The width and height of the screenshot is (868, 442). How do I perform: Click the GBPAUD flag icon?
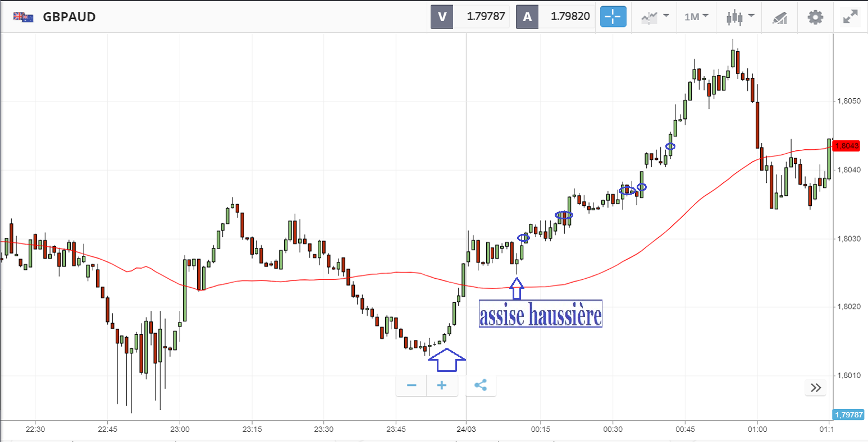[24, 17]
